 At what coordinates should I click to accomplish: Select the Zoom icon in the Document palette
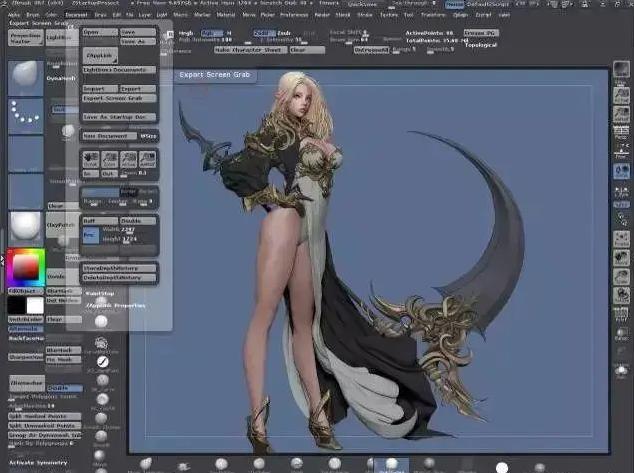click(109, 160)
